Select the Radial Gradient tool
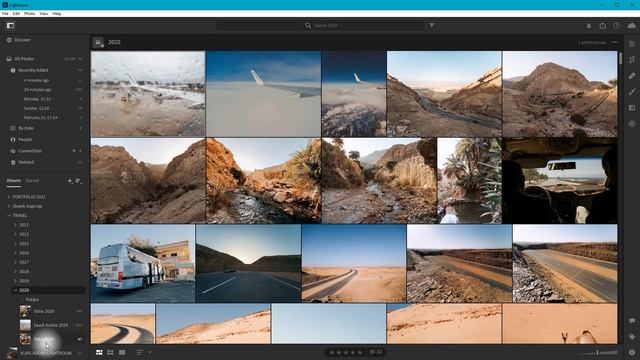The image size is (640, 360). tap(632, 123)
